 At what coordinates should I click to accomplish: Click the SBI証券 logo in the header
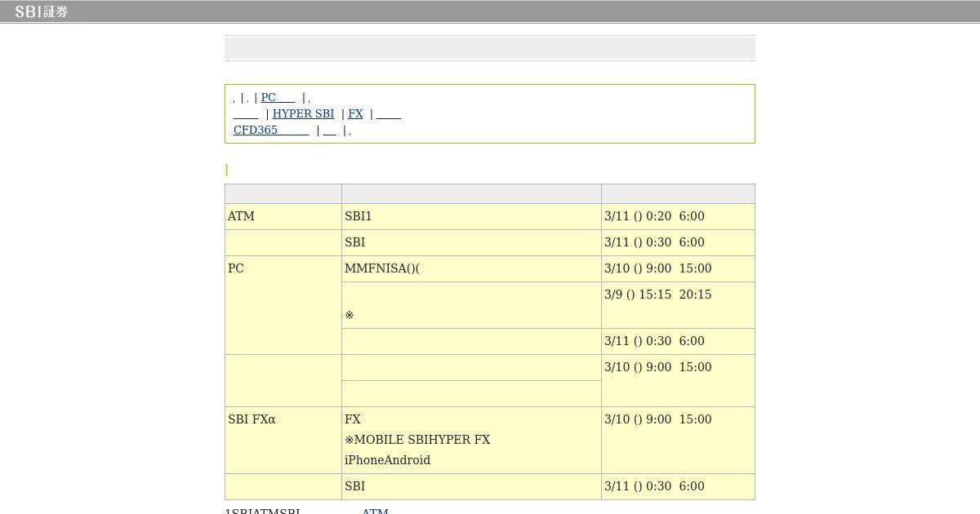[x=41, y=11]
